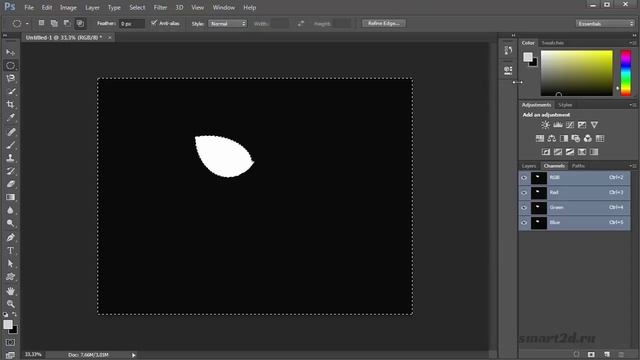Add an Exposure adjustment
The width and height of the screenshot is (640, 360).
point(582,125)
